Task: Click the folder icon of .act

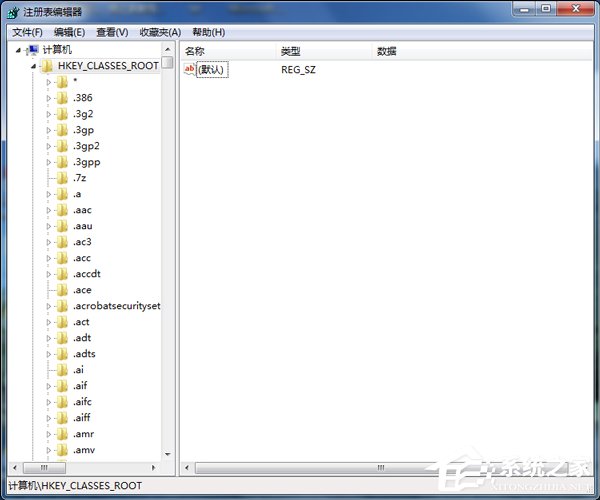Action: (x=62, y=322)
